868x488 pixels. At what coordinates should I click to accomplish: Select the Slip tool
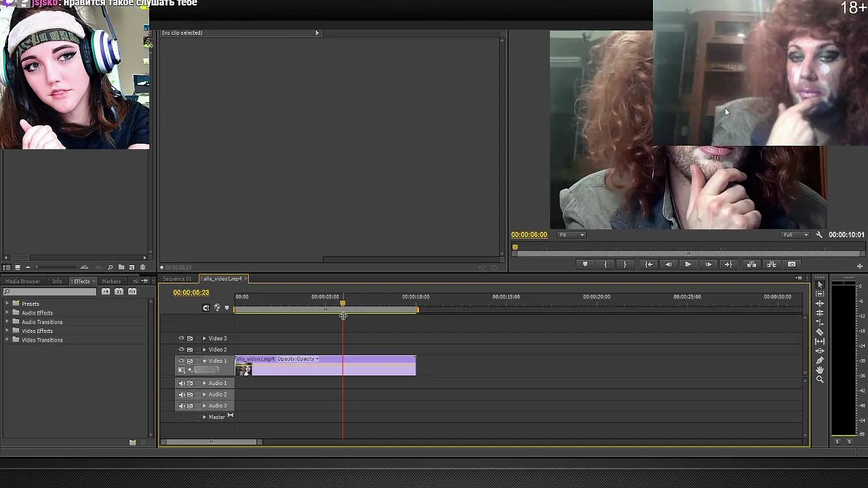(x=820, y=341)
